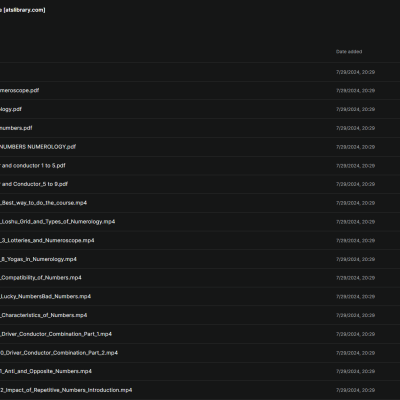Open Lotteries_and_Numeroscope.mp4 video
The image size is (400, 400).
click(x=47, y=240)
